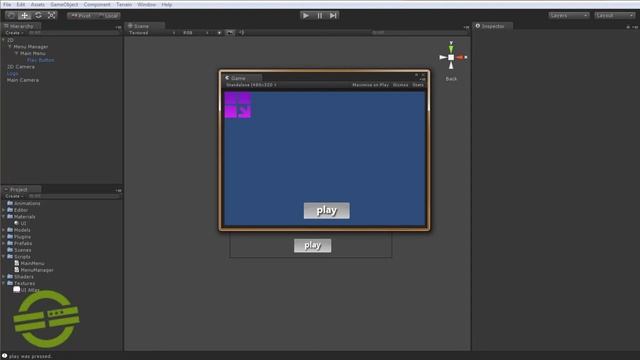The width and height of the screenshot is (640, 360).
Task: Start Play mode with the Play button
Action: point(305,16)
